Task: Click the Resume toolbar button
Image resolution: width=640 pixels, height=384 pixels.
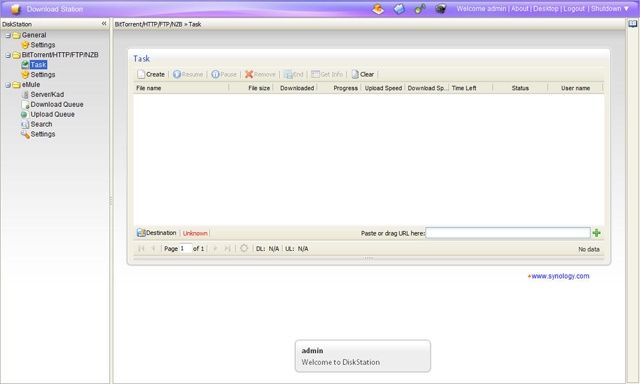Action: coord(188,74)
